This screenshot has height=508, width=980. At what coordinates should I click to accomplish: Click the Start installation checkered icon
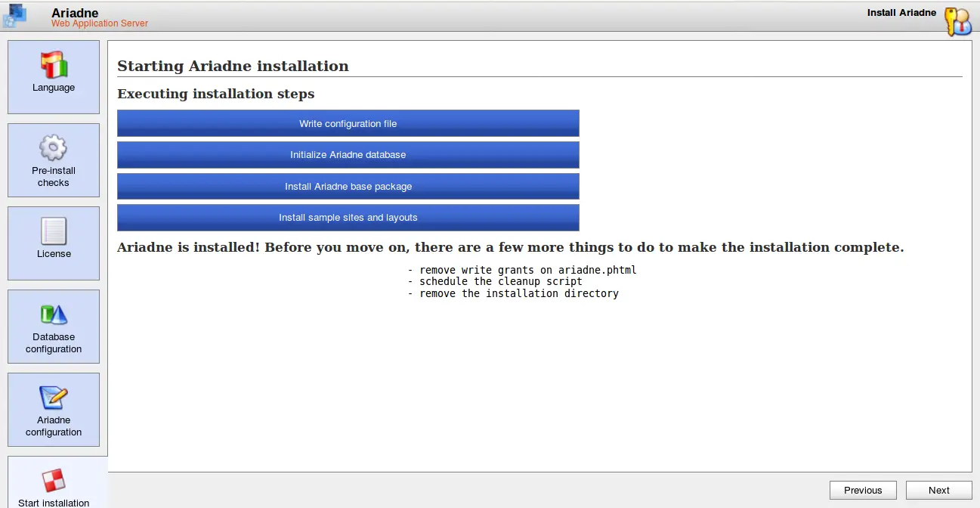coord(54,481)
